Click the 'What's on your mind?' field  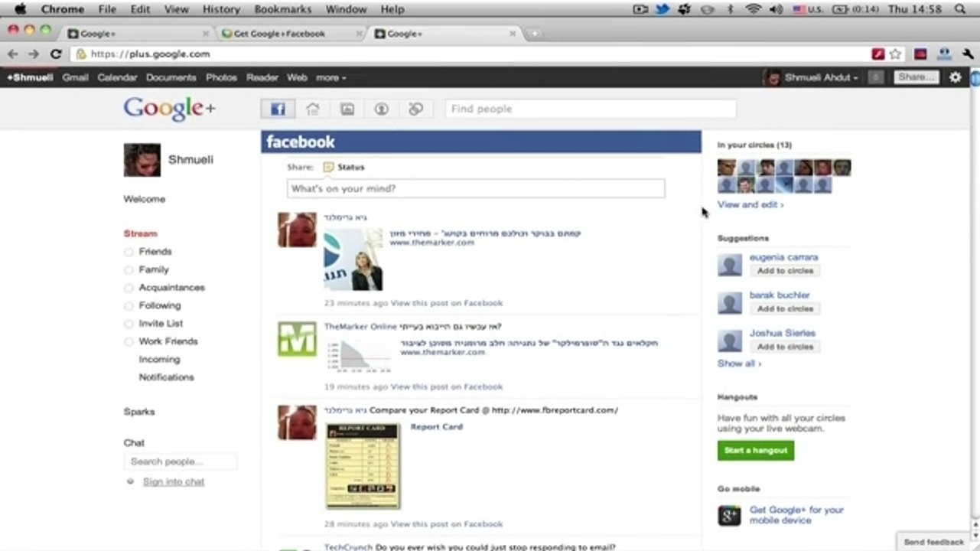(x=476, y=188)
